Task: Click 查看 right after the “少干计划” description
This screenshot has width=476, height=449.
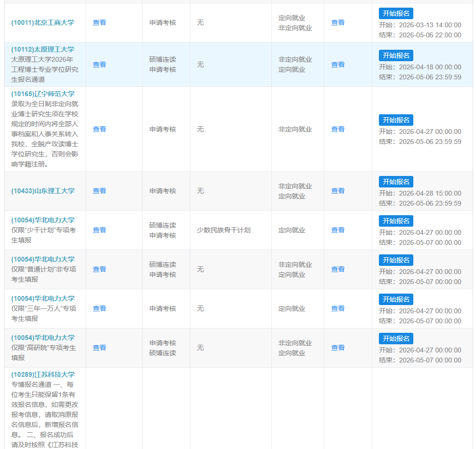Action: (100, 230)
